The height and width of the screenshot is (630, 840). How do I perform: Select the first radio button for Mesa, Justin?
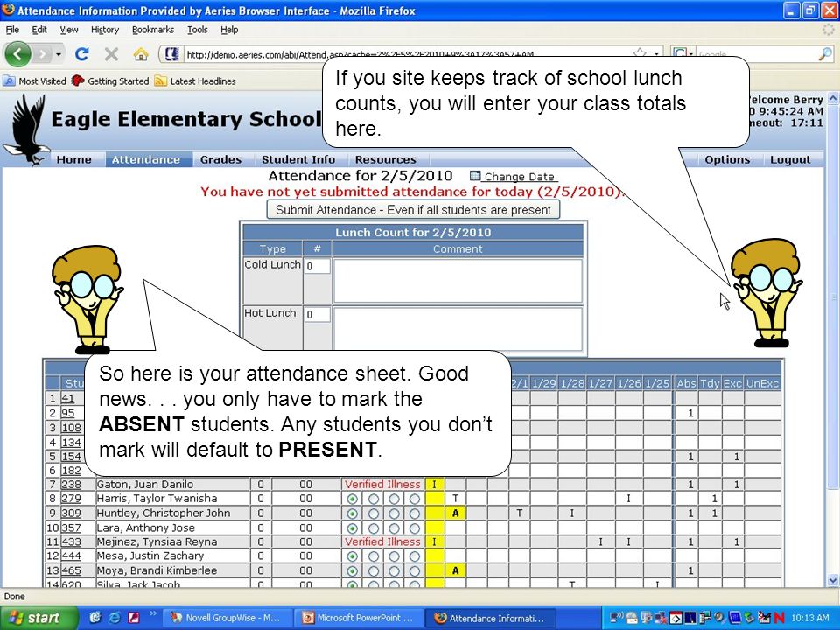point(352,556)
